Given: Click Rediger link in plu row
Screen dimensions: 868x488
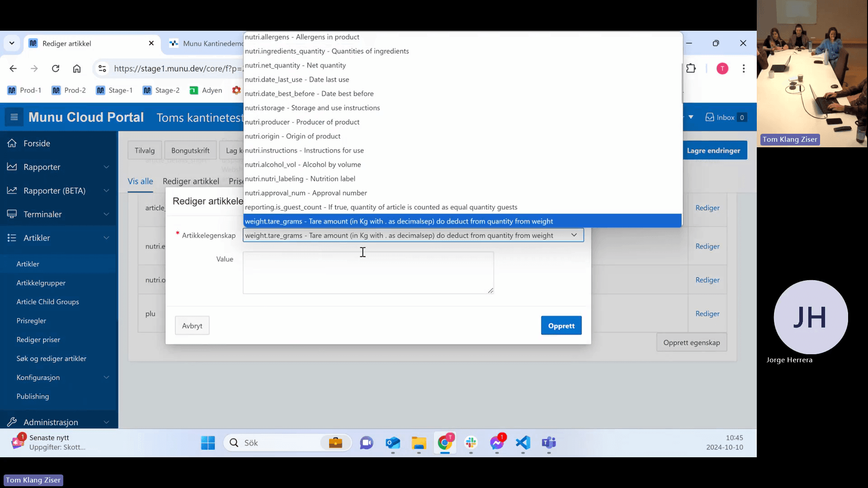Looking at the screenshot, I should [707, 314].
